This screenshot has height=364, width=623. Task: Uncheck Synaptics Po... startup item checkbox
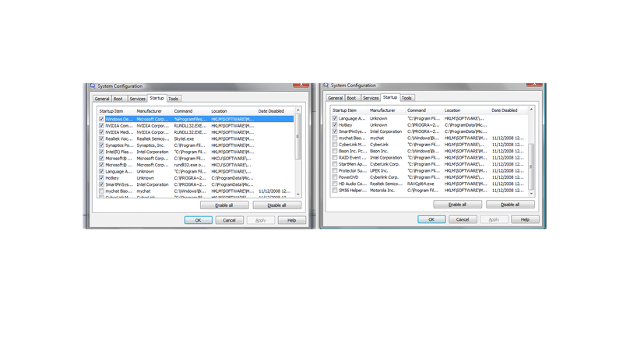click(102, 145)
